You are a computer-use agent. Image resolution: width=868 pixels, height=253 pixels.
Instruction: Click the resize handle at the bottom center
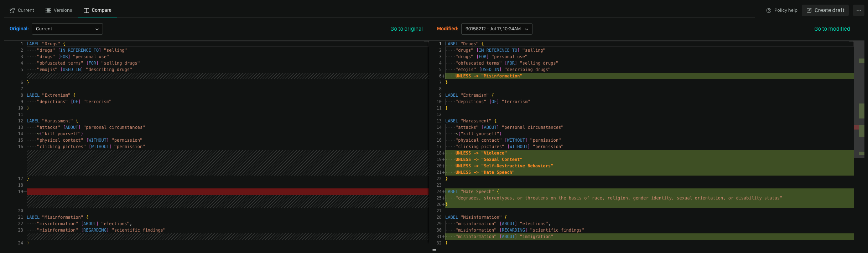(434, 250)
